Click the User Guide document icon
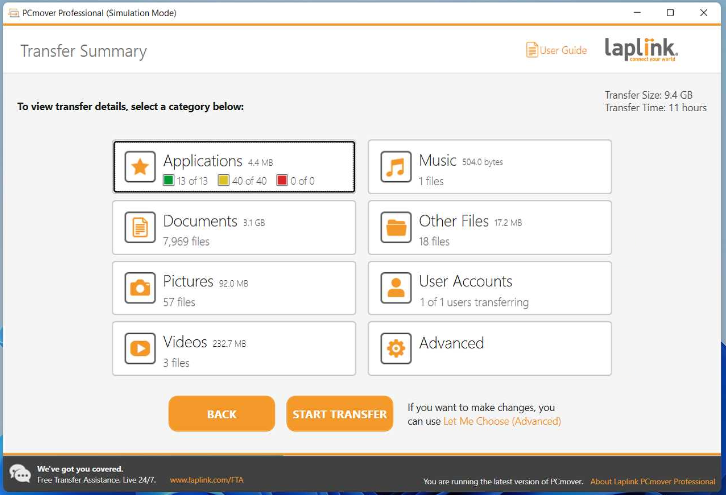Viewport: 726px width, 495px height. [x=532, y=50]
